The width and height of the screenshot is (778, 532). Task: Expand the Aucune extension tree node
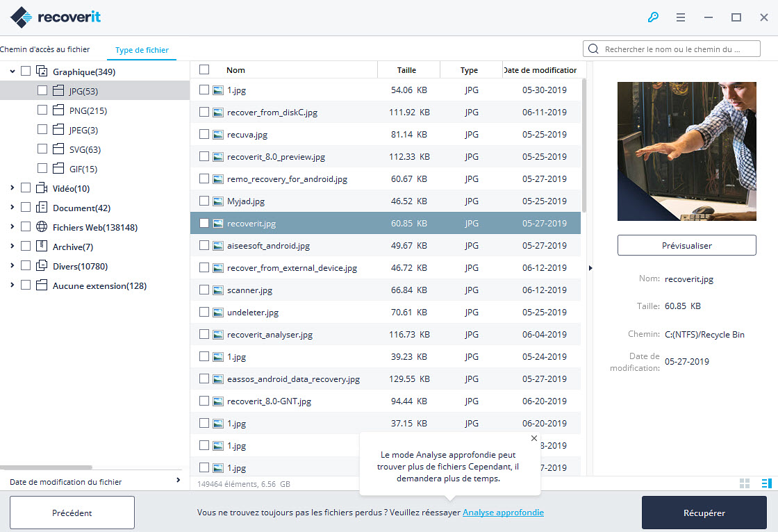[x=13, y=285]
